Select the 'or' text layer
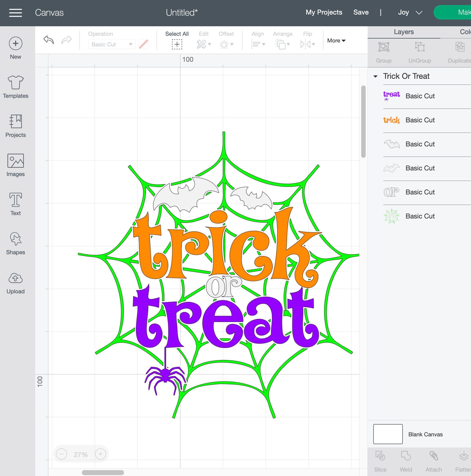 click(x=427, y=192)
